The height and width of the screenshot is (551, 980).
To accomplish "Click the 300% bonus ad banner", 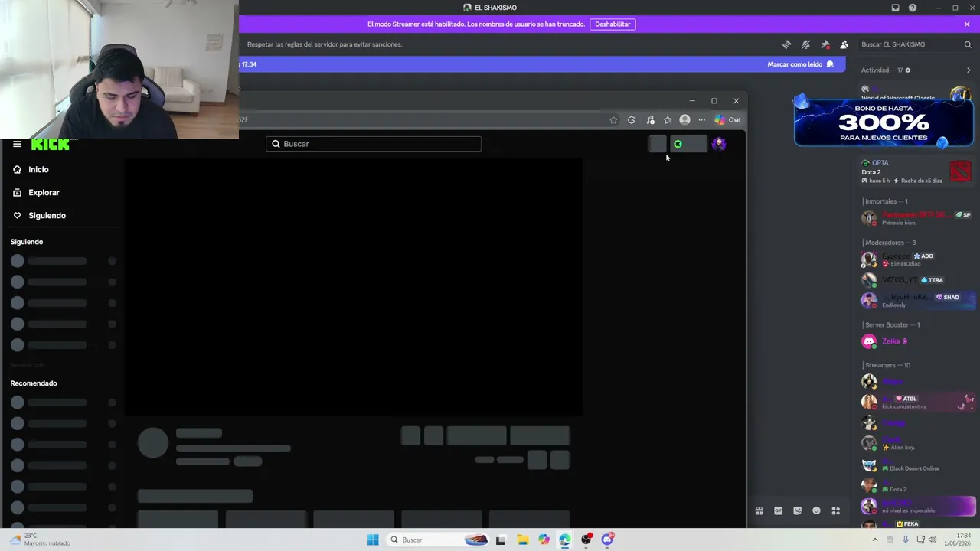I will (884, 122).
